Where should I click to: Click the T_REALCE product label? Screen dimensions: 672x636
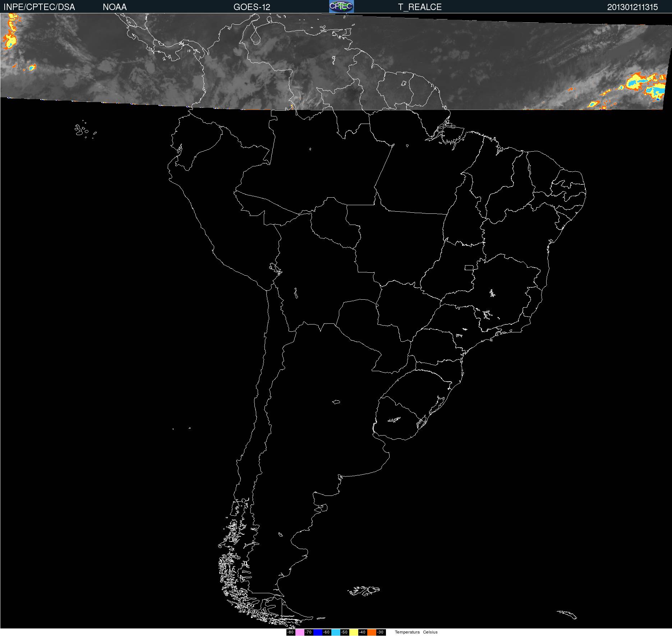[x=420, y=7]
